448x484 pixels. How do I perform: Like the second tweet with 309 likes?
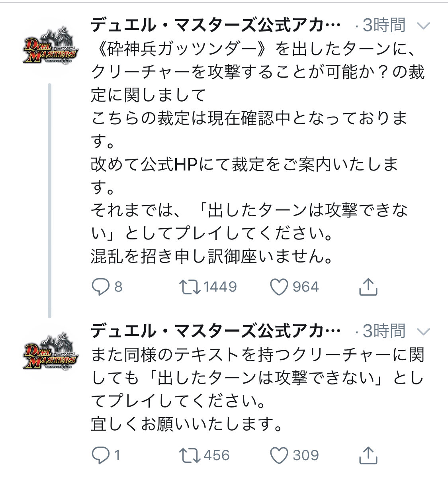point(279,455)
